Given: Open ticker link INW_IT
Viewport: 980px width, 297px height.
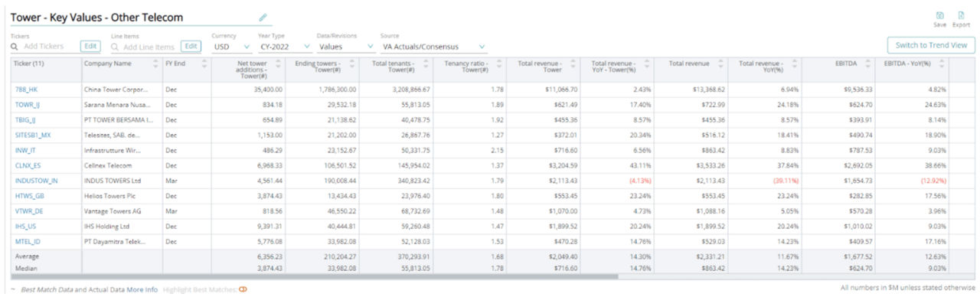Looking at the screenshot, I should tap(25, 150).
